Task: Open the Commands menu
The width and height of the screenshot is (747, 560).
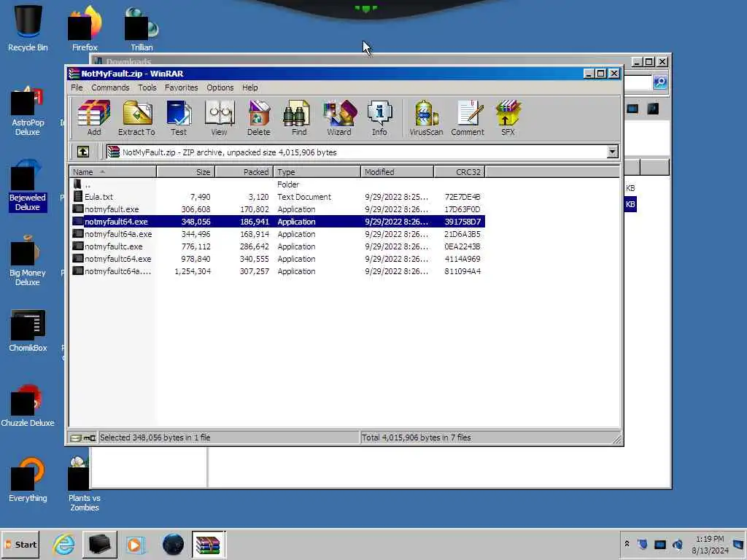Action: coord(111,87)
